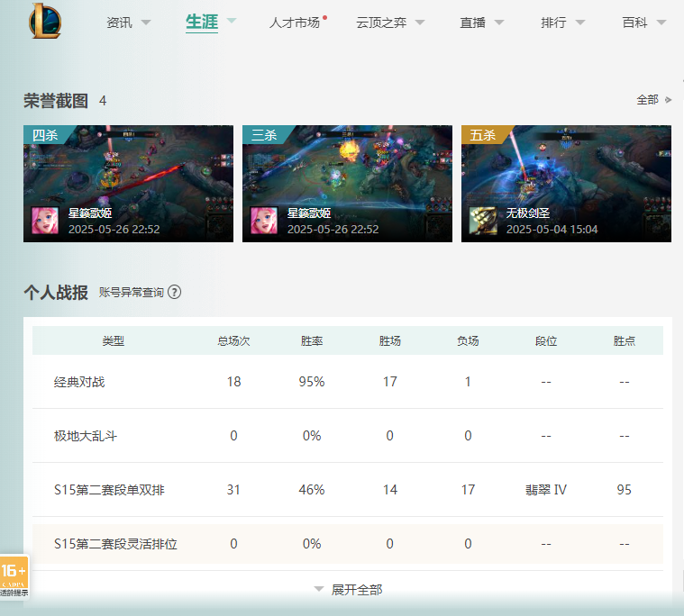
Task: Open the 排行 menu
Action: click(553, 23)
